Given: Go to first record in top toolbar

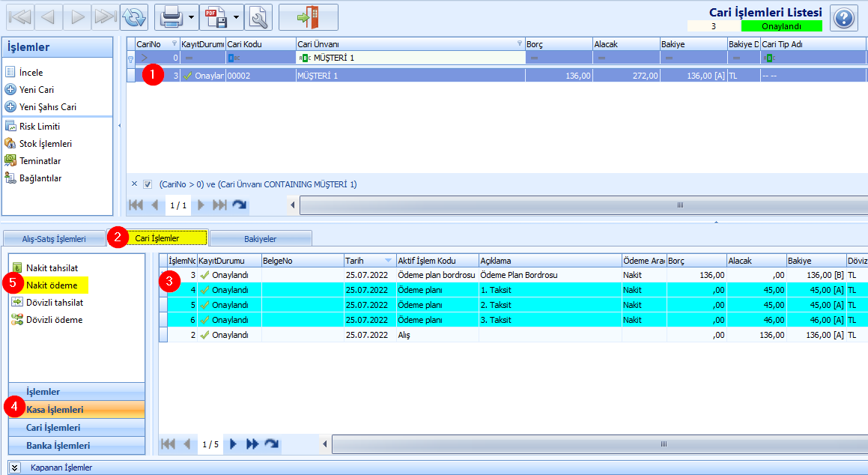Looking at the screenshot, I should [20, 17].
